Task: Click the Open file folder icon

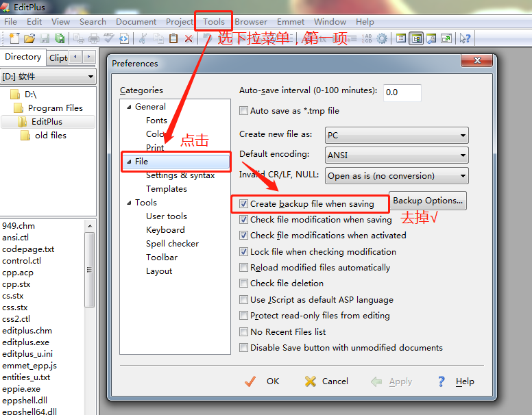Action: tap(29, 38)
